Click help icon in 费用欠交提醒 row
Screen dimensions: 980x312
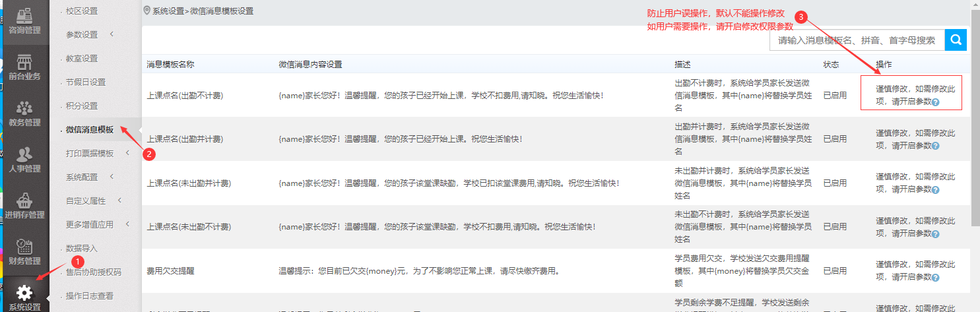click(936, 278)
